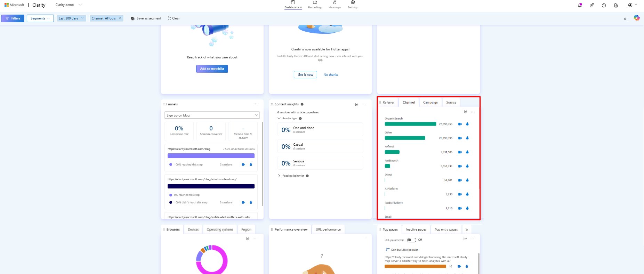The height and width of the screenshot is (274, 644).
Task: Switch to the Referrer tab
Action: [x=388, y=103]
